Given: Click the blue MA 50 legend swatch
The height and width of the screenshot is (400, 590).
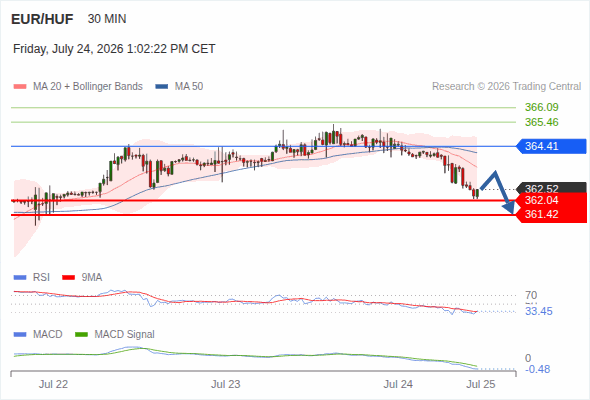Looking at the screenshot, I should [162, 87].
